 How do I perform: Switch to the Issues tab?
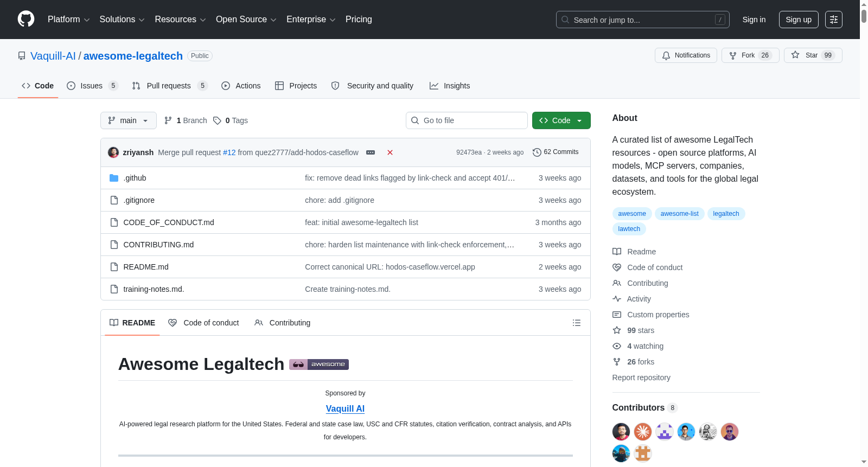(92, 86)
